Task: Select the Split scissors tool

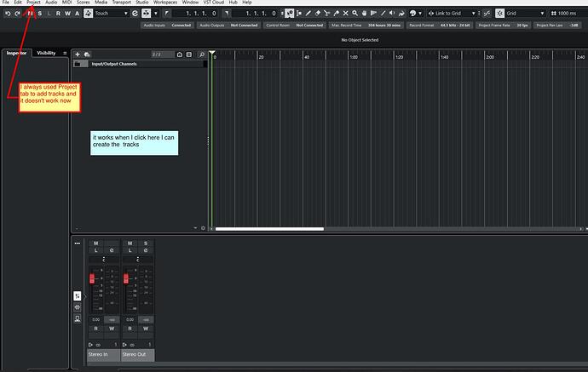Action: (x=327, y=14)
